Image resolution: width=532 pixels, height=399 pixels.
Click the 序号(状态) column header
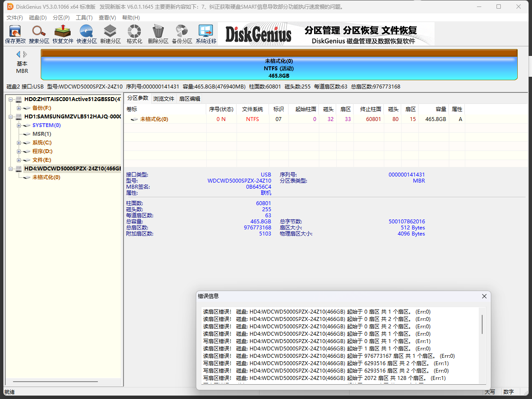coord(221,109)
